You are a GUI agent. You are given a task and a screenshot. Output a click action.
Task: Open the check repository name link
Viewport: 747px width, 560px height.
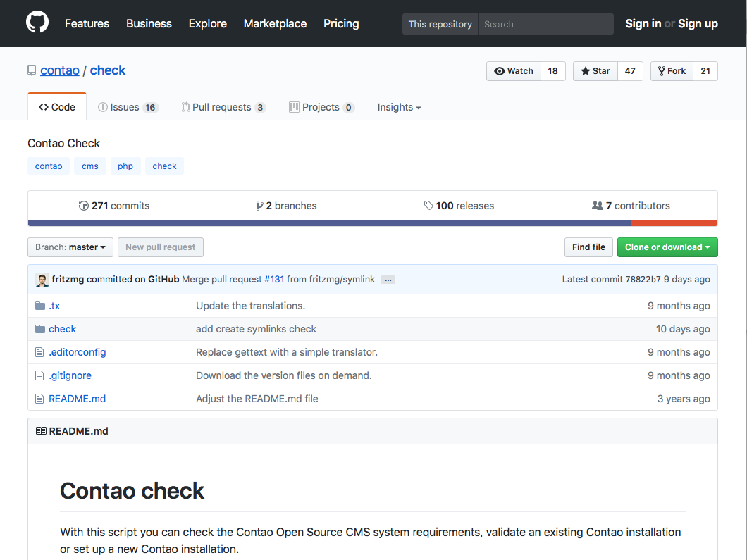coord(108,70)
